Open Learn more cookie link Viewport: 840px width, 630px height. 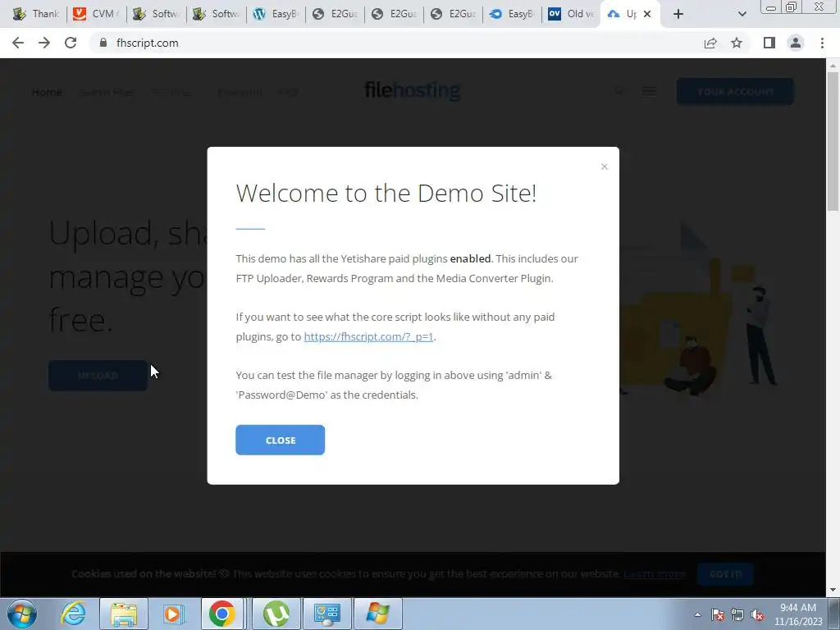(655, 573)
